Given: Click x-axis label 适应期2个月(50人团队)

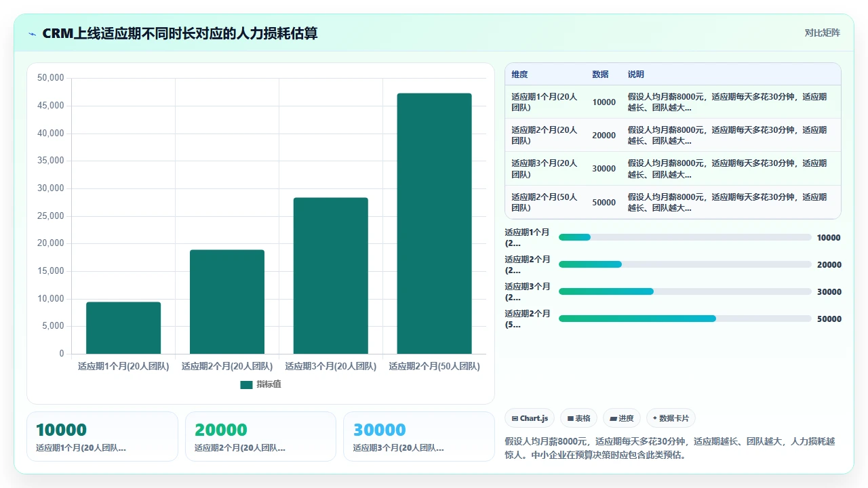Looking at the screenshot, I should pos(434,366).
